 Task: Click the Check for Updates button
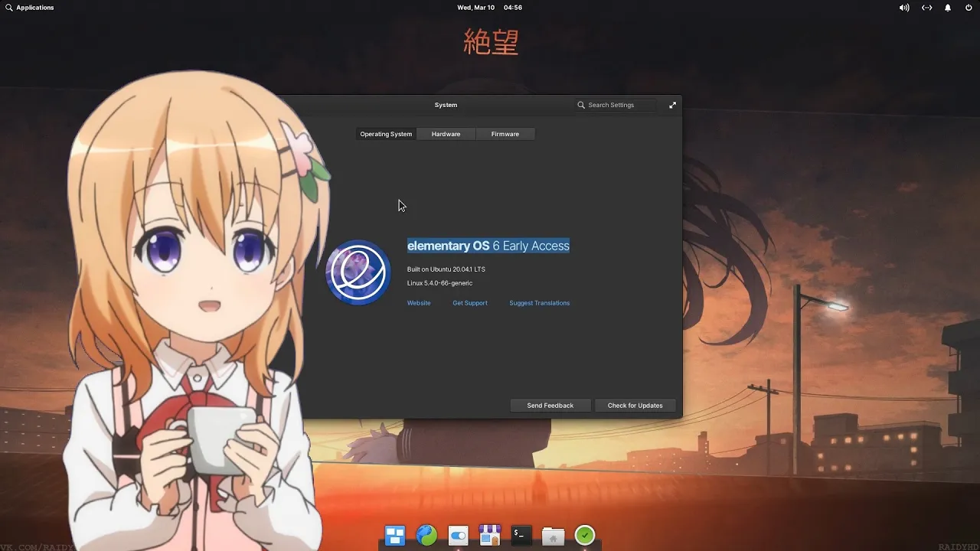635,406
